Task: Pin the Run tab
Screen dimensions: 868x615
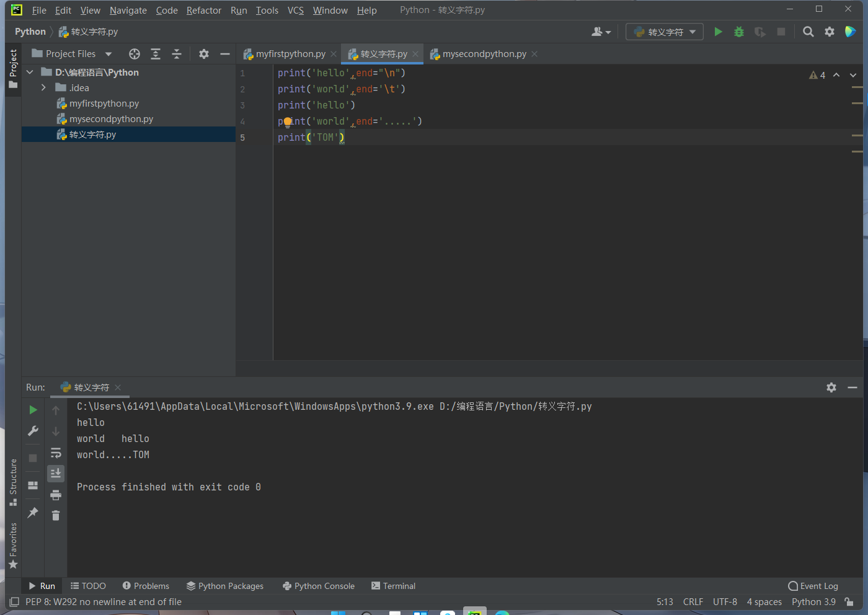Action: pos(33,513)
